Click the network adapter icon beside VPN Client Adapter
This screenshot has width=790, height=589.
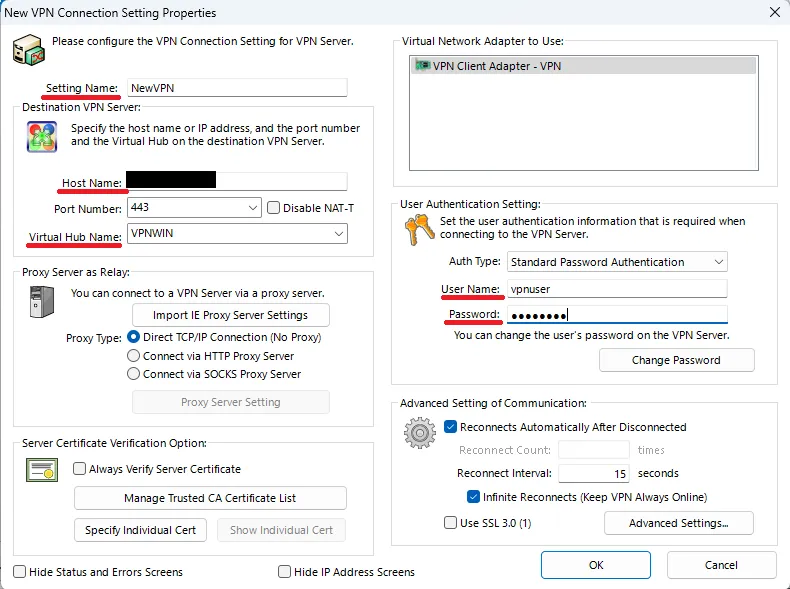422,66
